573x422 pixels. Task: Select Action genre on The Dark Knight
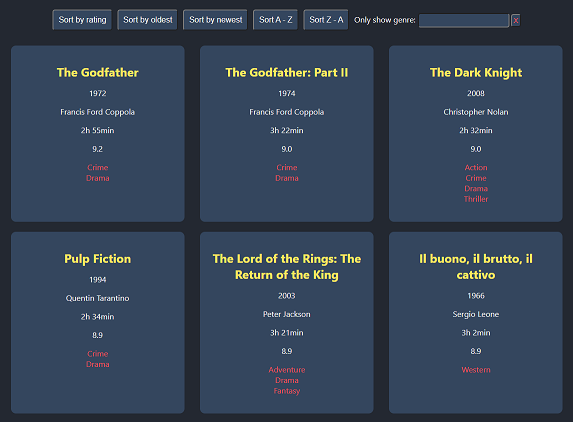tap(476, 167)
